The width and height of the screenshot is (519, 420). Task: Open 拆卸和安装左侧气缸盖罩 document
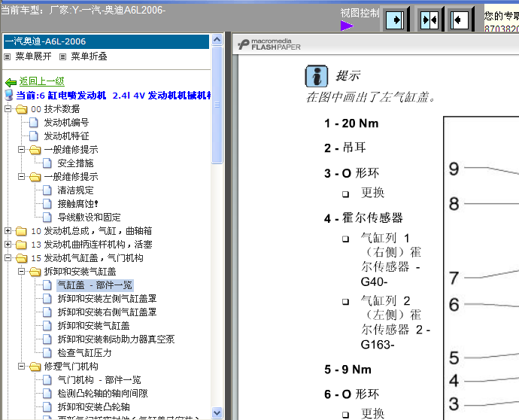pos(107,299)
